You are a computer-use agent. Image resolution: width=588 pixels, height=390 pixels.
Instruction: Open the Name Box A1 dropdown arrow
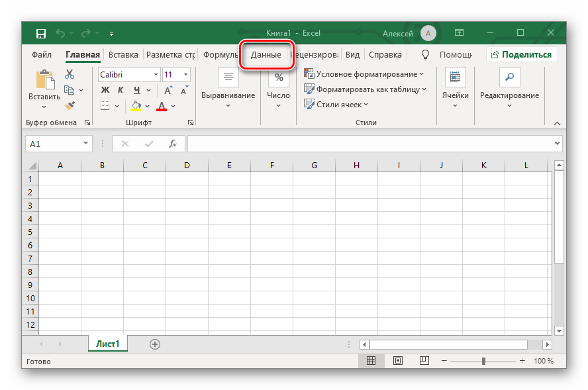(x=86, y=144)
